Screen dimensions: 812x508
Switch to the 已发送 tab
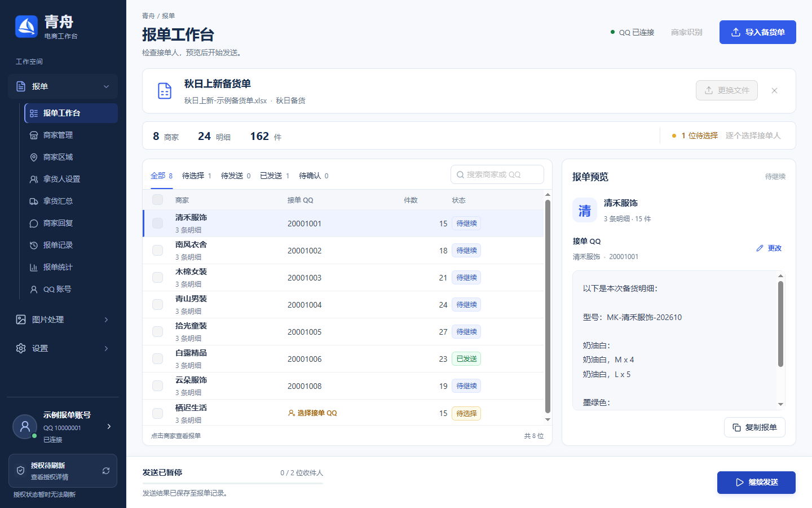click(x=275, y=176)
